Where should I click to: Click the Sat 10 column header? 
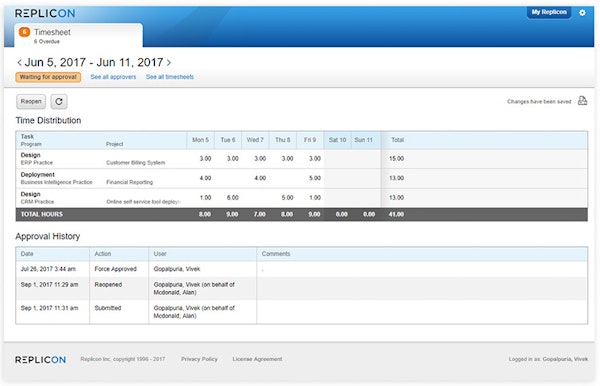[x=338, y=140]
